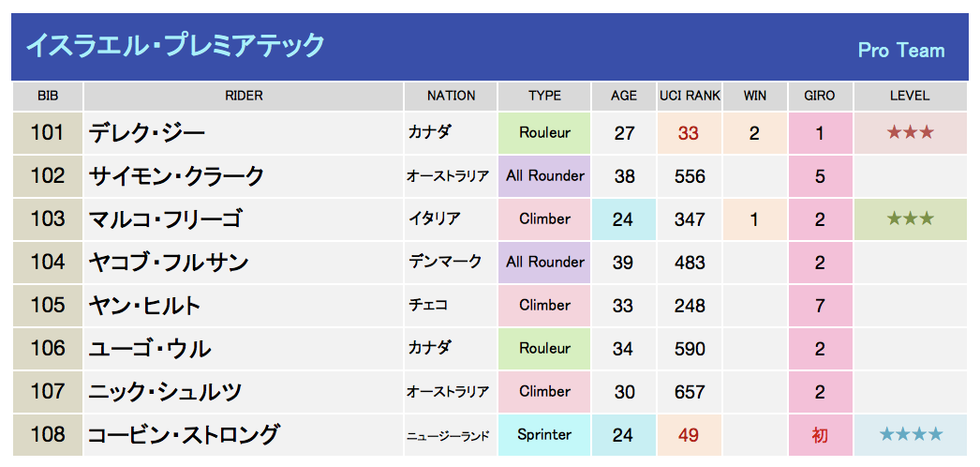This screenshot has height=467, width=980.
Task: Click the All Rounder cell for ヤコブ・フルサン
Action: tap(544, 263)
